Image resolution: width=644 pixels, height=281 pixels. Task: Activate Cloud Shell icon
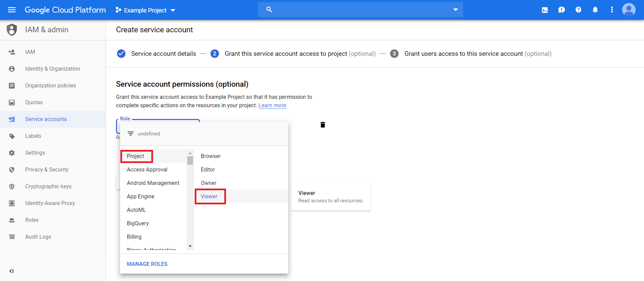point(545,10)
